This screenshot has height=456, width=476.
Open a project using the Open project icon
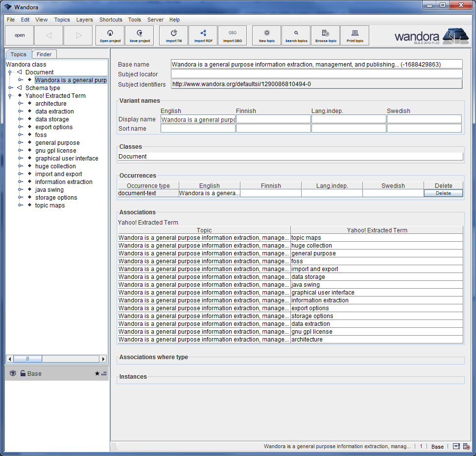pyautogui.click(x=110, y=35)
